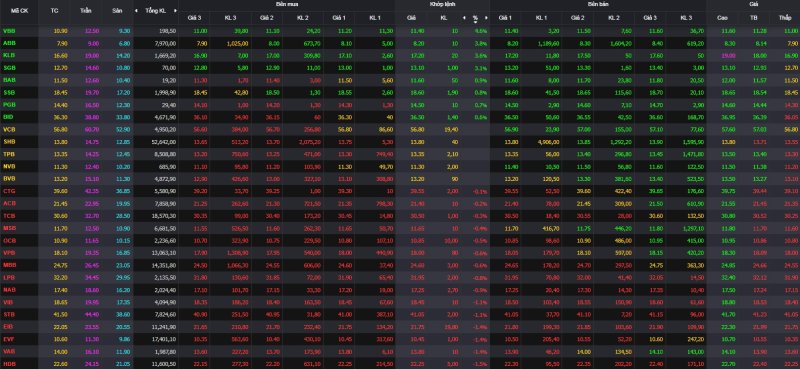The width and height of the screenshot is (800, 369).
Task: Click the TCB ticker symbol
Action: tap(9, 215)
